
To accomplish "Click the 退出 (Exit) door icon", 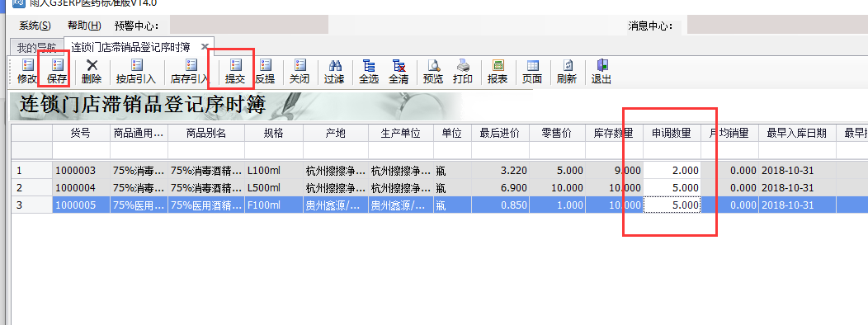I will [601, 72].
